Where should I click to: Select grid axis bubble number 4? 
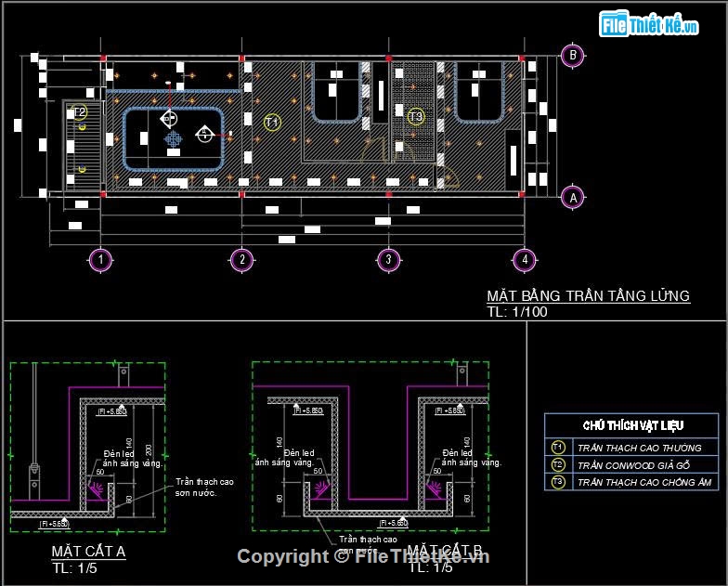click(525, 260)
